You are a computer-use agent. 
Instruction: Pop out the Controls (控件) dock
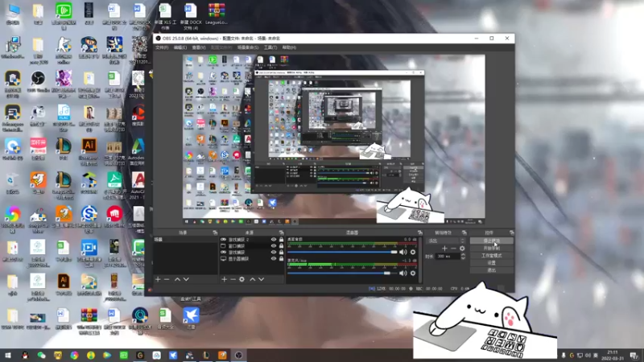tap(511, 232)
